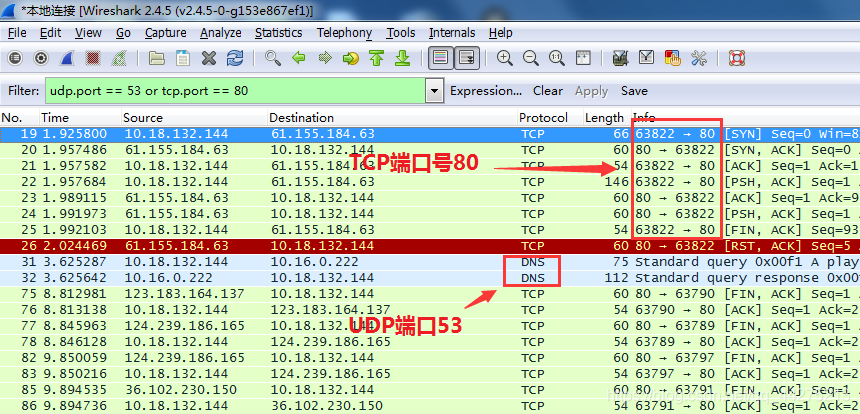Image resolution: width=860 pixels, height=414 pixels.
Task: Click into the display filter field
Action: (236, 91)
